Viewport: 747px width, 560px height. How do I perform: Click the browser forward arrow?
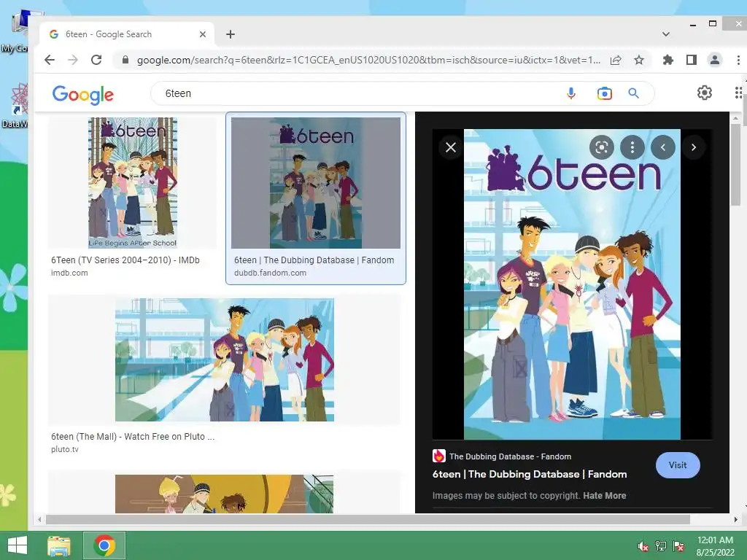pyautogui.click(x=73, y=60)
